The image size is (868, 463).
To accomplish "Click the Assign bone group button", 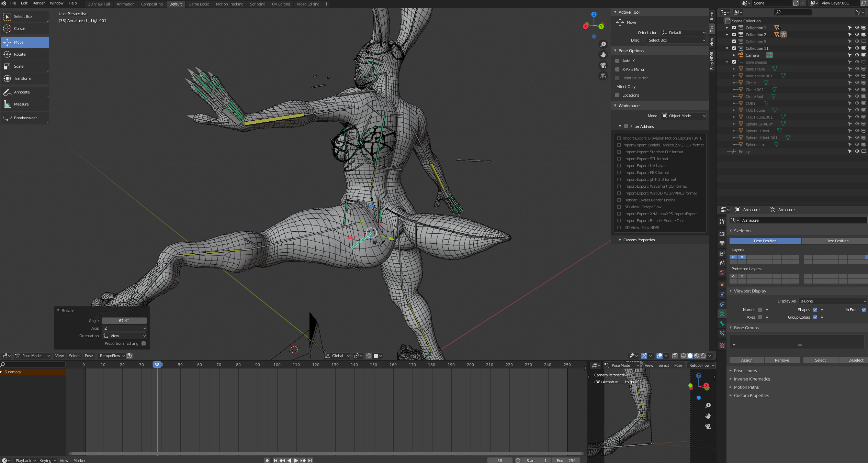I will coord(747,360).
